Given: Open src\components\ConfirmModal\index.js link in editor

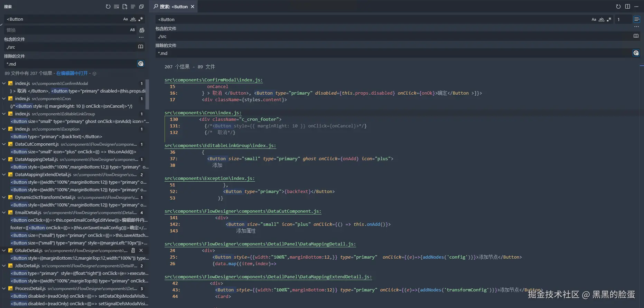Looking at the screenshot, I should tap(213, 80).
